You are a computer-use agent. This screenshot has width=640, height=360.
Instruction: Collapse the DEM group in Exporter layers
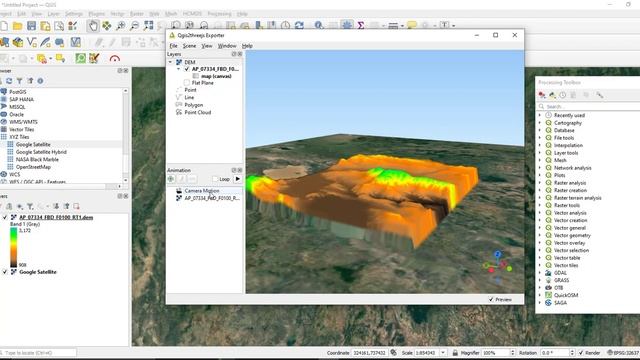tap(171, 62)
